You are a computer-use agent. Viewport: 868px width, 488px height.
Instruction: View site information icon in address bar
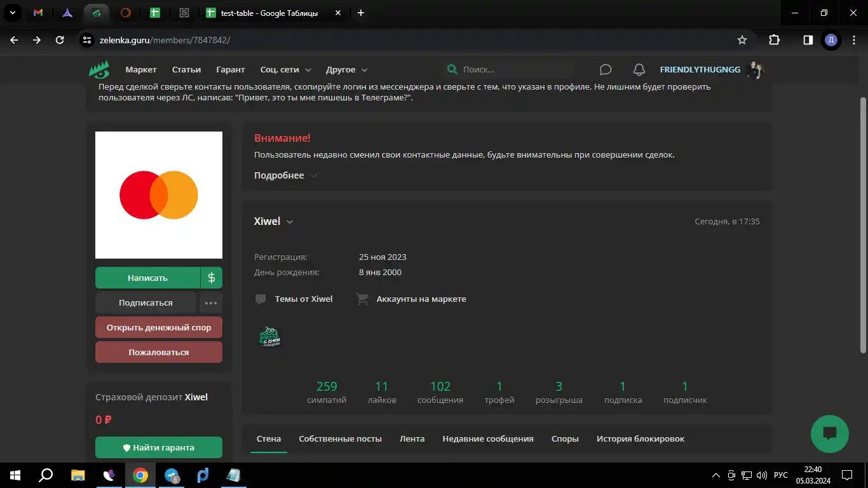[88, 40]
